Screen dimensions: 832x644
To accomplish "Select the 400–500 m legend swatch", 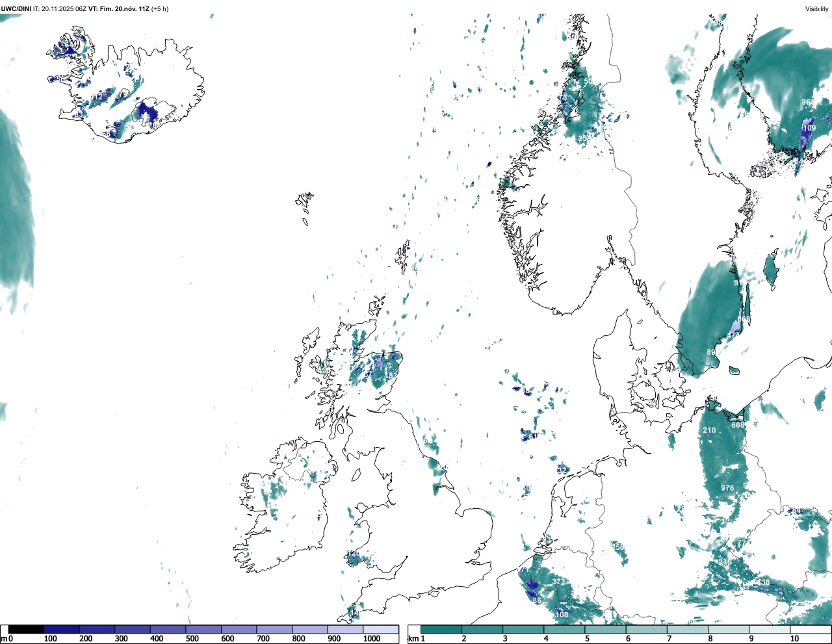I will (168, 629).
